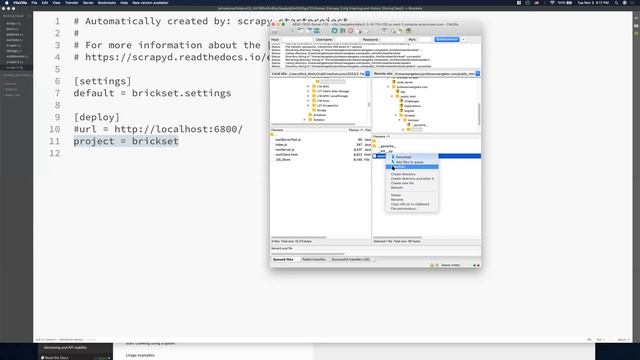The image size is (640, 360).
Task: Click the Port input field
Action: tap(425, 40)
